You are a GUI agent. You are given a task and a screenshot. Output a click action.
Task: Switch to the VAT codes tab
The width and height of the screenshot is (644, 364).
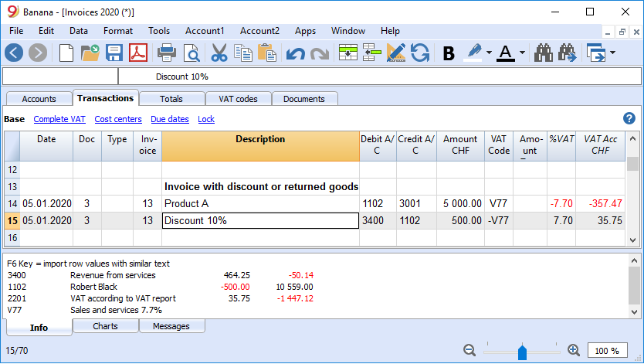tap(238, 99)
